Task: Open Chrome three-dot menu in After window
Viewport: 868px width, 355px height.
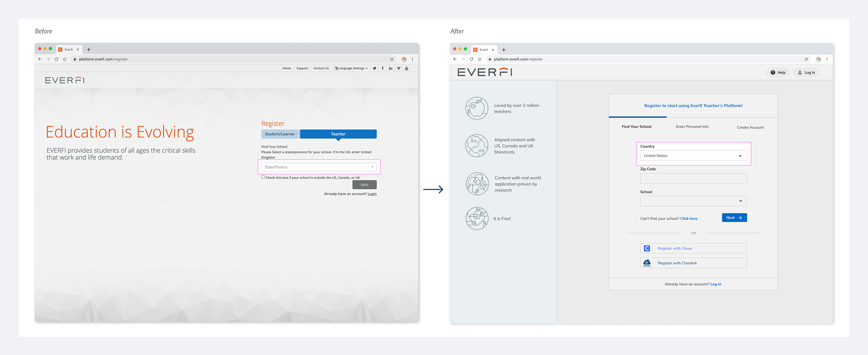Action: click(x=827, y=59)
